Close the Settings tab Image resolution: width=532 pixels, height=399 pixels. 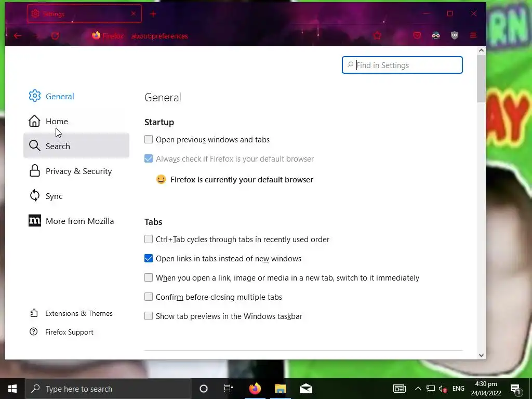134,14
